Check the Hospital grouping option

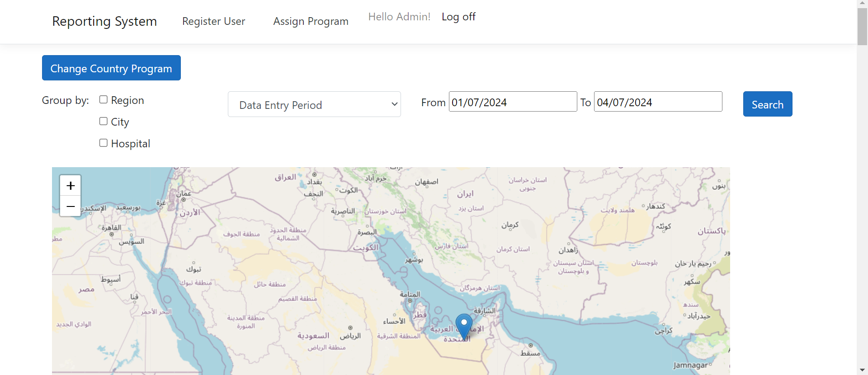(x=104, y=143)
